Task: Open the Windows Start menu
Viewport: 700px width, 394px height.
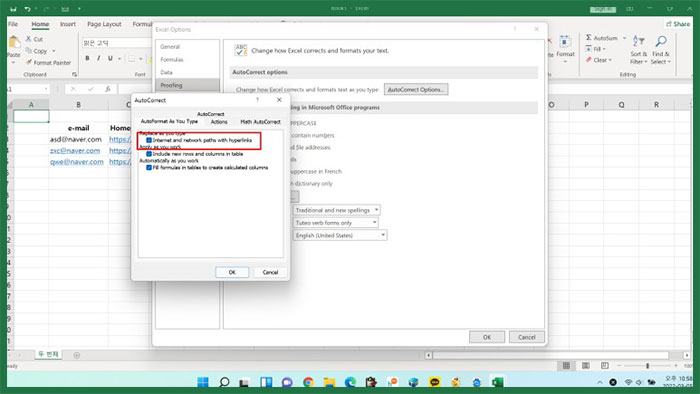Action: tap(203, 382)
